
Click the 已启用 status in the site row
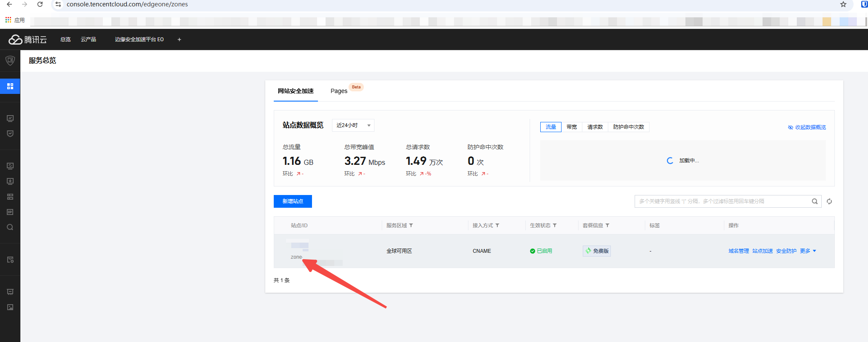point(541,251)
